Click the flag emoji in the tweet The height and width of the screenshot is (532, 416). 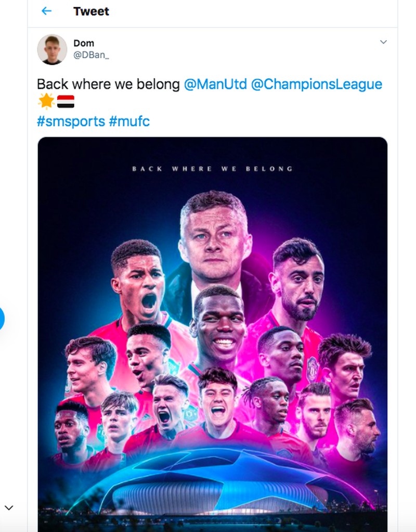66,102
